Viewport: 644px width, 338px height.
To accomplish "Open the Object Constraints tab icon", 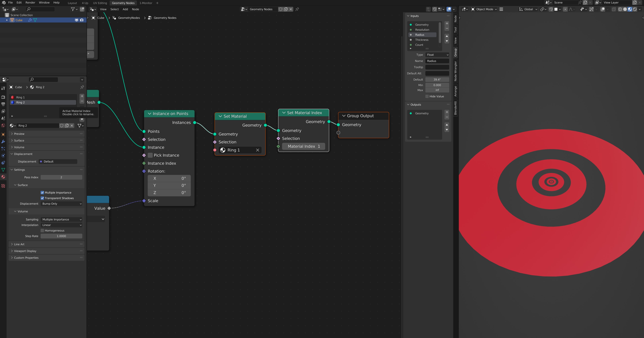I will coord(3,163).
